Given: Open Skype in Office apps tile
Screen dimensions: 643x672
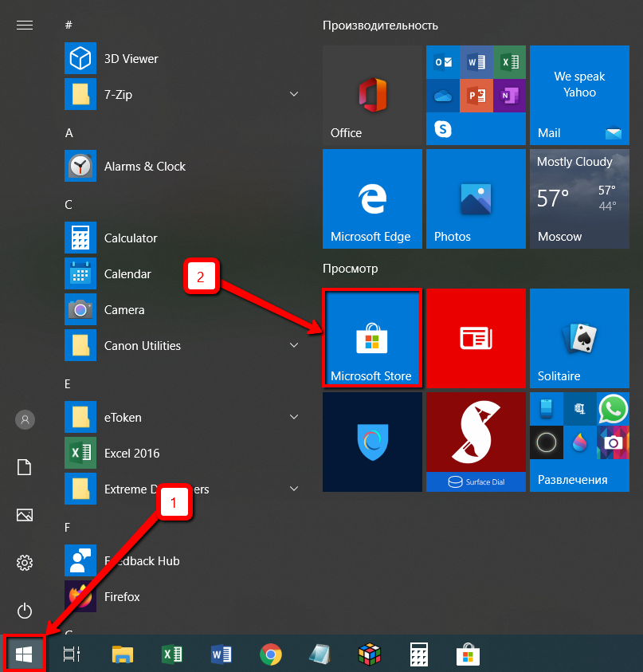Looking at the screenshot, I should (443, 129).
